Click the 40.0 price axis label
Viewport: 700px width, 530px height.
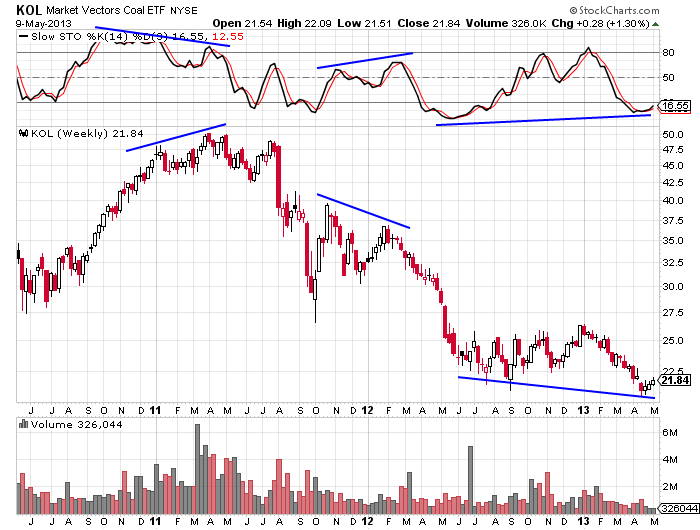[673, 201]
